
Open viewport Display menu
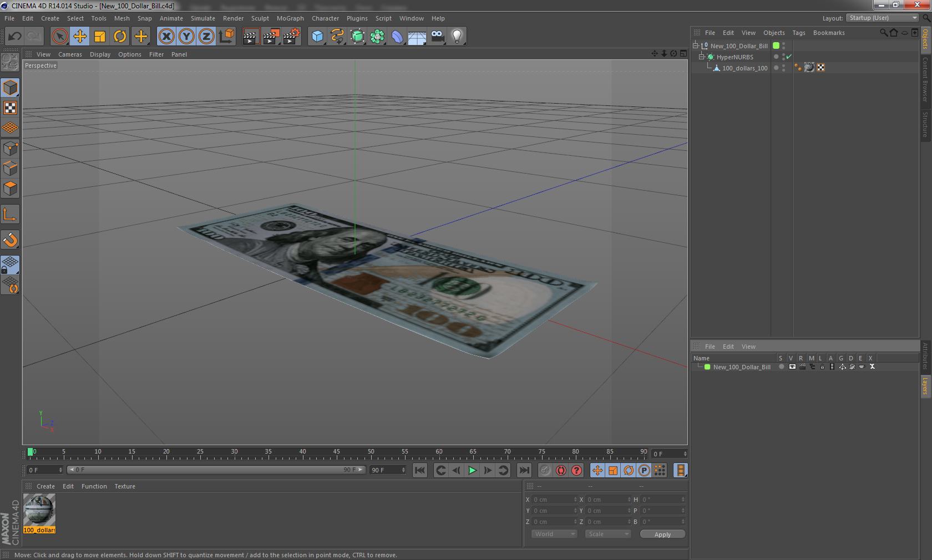coord(100,54)
